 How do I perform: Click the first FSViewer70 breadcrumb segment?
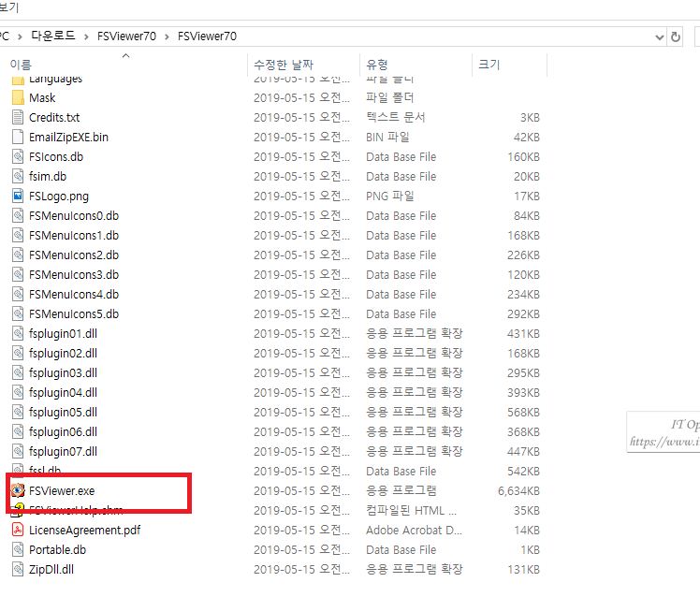(x=127, y=36)
